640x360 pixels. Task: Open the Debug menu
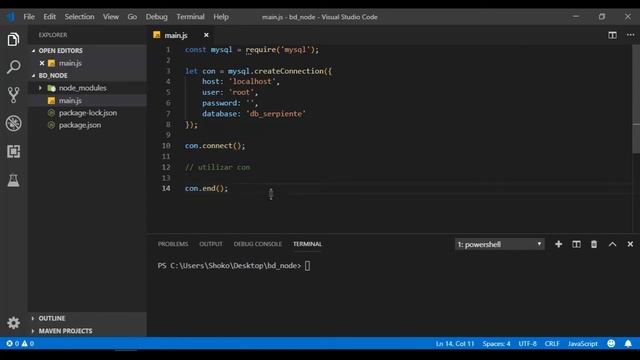point(156,17)
